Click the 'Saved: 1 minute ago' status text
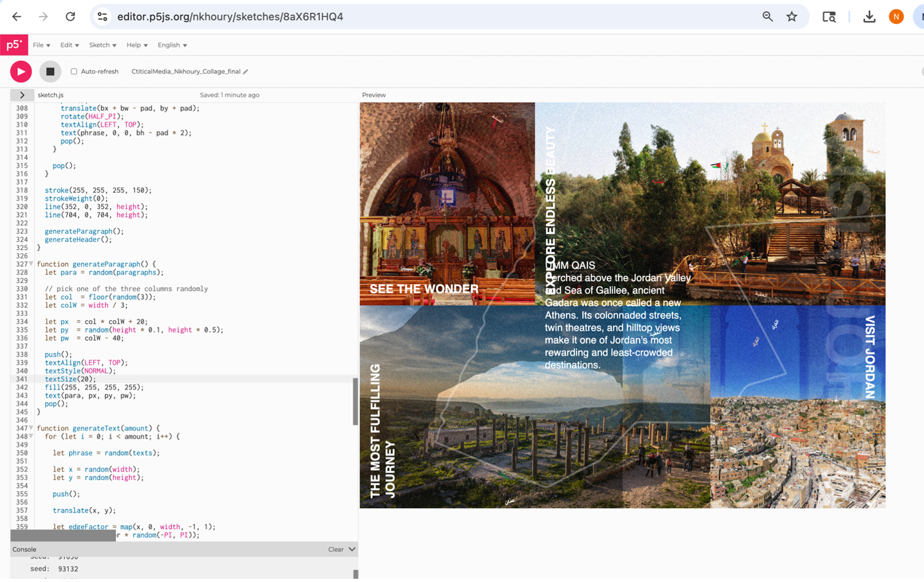Image resolution: width=924 pixels, height=582 pixels. pos(229,95)
